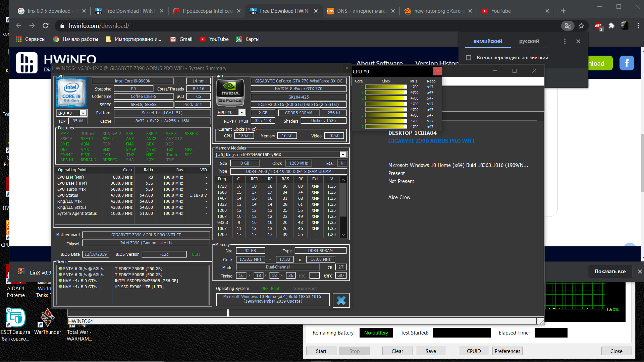Click the Adblock Plus extension icon

[x=598, y=26]
